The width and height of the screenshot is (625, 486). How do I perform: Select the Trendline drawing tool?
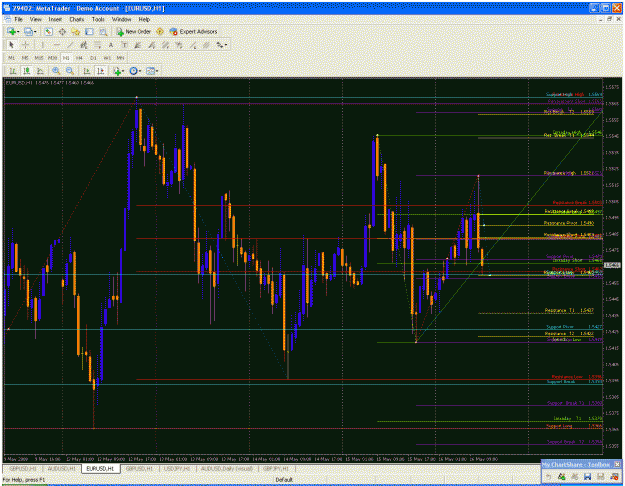[70, 45]
